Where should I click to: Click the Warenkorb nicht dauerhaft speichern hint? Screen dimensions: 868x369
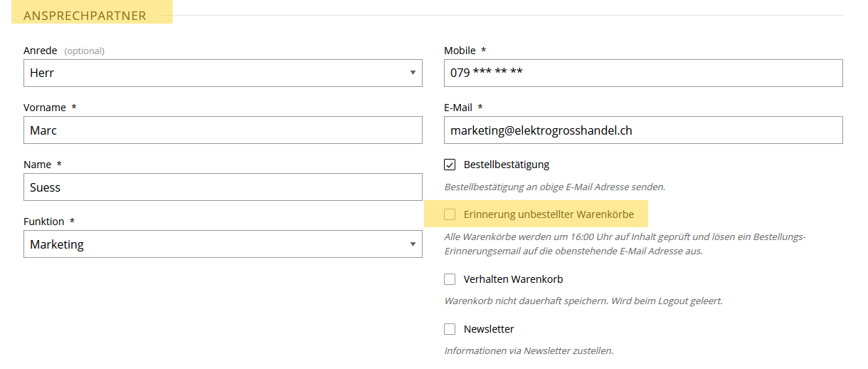pyautogui.click(x=583, y=301)
